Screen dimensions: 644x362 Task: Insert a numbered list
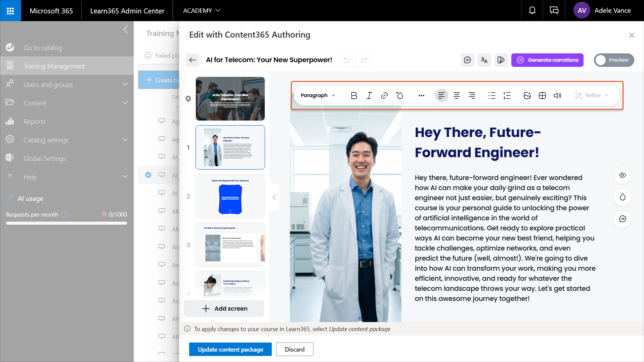click(507, 96)
